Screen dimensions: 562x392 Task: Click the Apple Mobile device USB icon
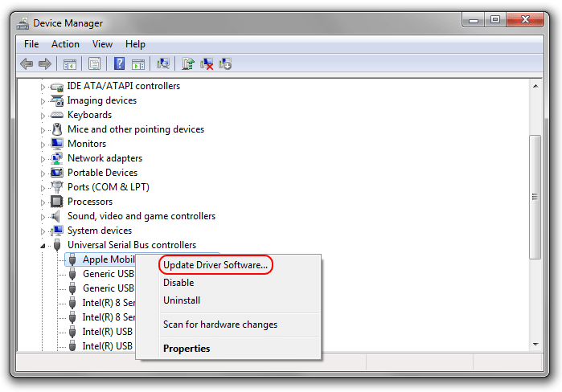click(72, 259)
